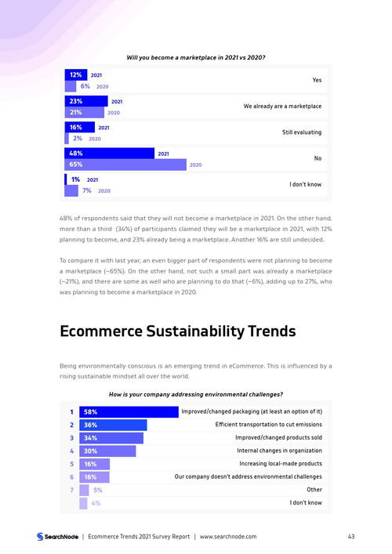
Task: Select the 48% No bar for 2021
Action: (109, 154)
